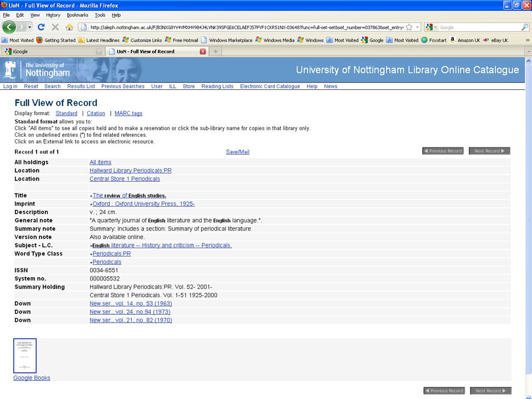Open the Foxstart bookmark

click(434, 40)
